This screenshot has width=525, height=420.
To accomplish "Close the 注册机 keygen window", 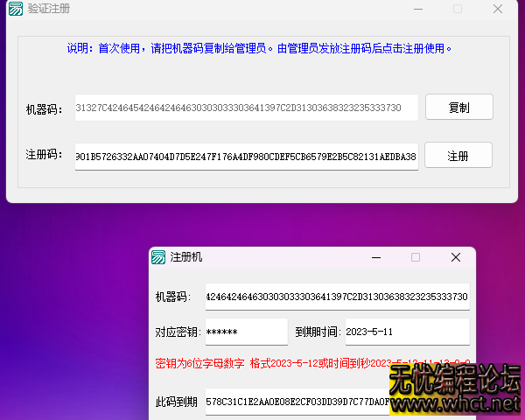I will [455, 257].
